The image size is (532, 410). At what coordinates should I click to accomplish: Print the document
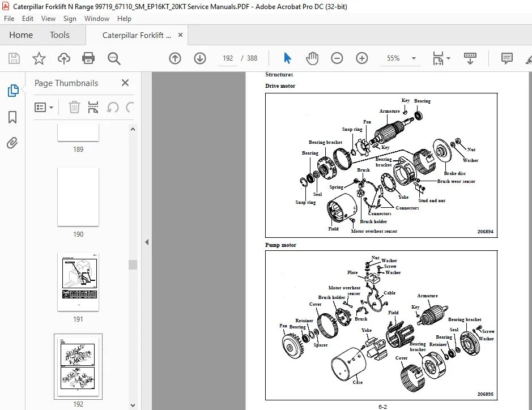click(x=88, y=58)
